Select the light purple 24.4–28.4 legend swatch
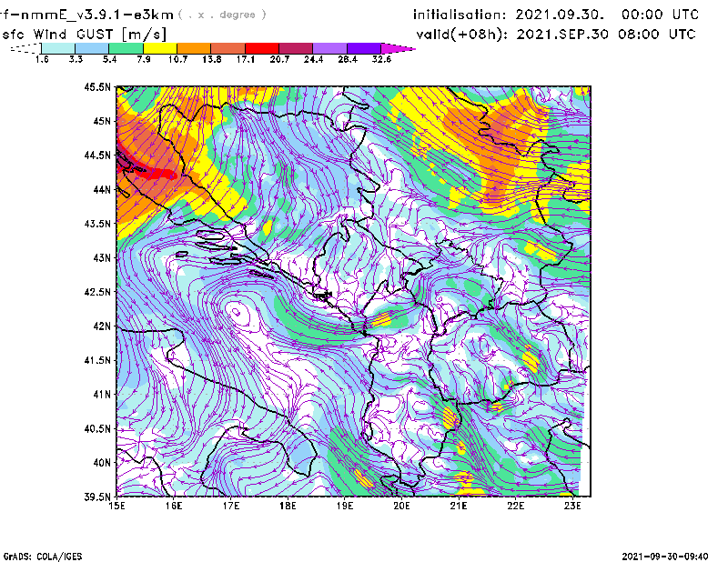Screen dimensions: 728x562 (x=329, y=48)
